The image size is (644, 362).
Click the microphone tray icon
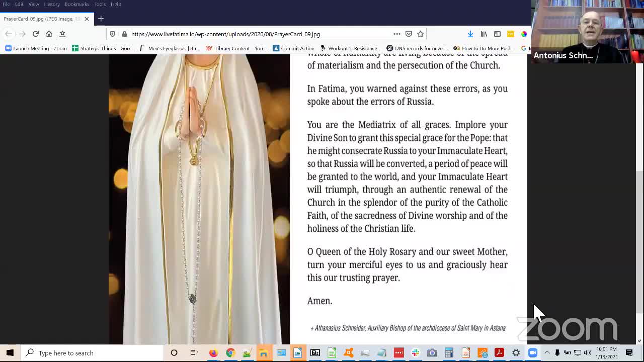(557, 353)
